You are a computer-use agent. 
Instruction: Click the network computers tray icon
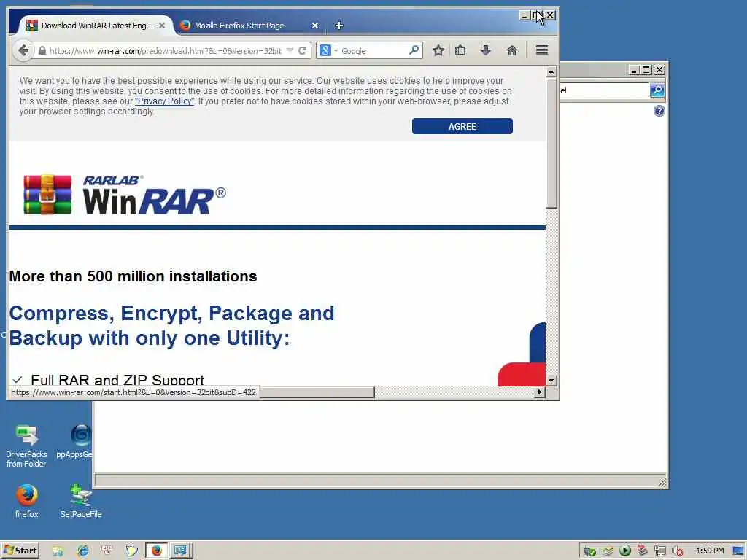[x=659, y=551]
